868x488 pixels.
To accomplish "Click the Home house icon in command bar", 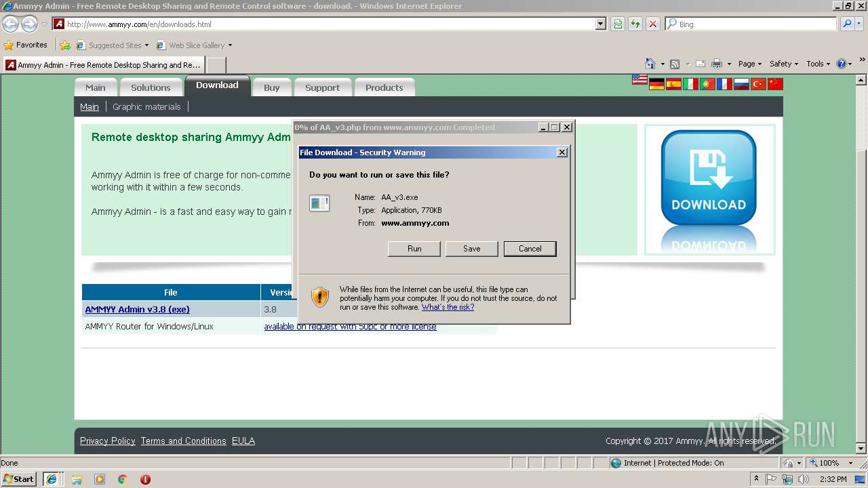I will coord(650,64).
